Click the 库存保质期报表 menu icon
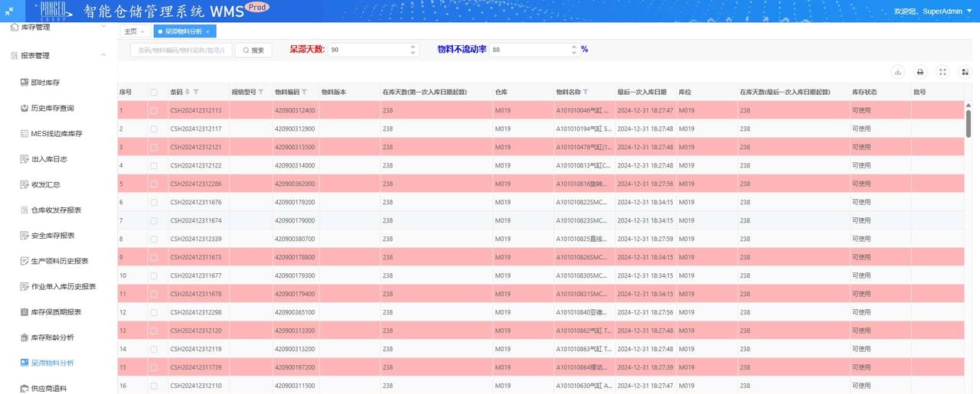This screenshot has width=980, height=394. (24, 311)
